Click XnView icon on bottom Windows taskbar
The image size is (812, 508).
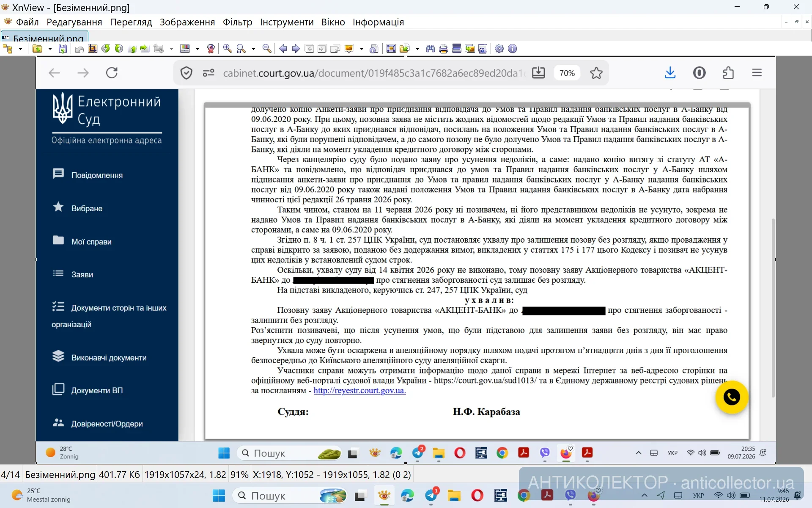coord(384,495)
